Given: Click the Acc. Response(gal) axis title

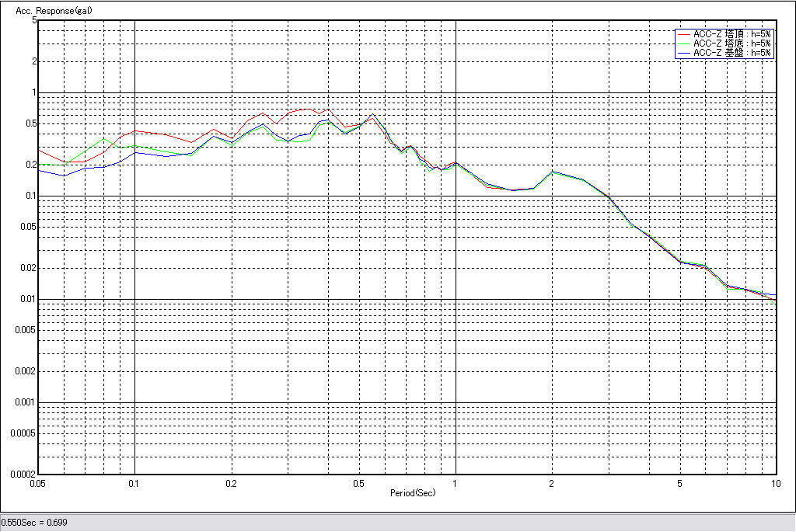Looking at the screenshot, I should click(x=53, y=12).
